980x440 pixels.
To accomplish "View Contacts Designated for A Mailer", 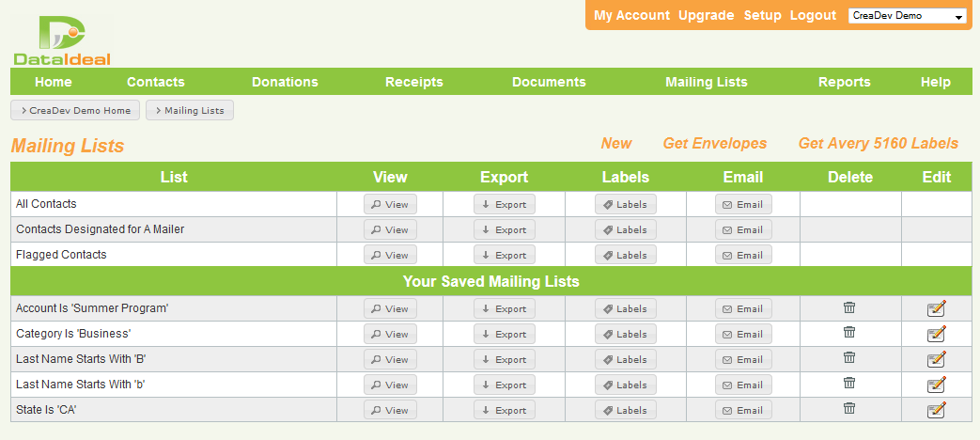I will coord(390,229).
